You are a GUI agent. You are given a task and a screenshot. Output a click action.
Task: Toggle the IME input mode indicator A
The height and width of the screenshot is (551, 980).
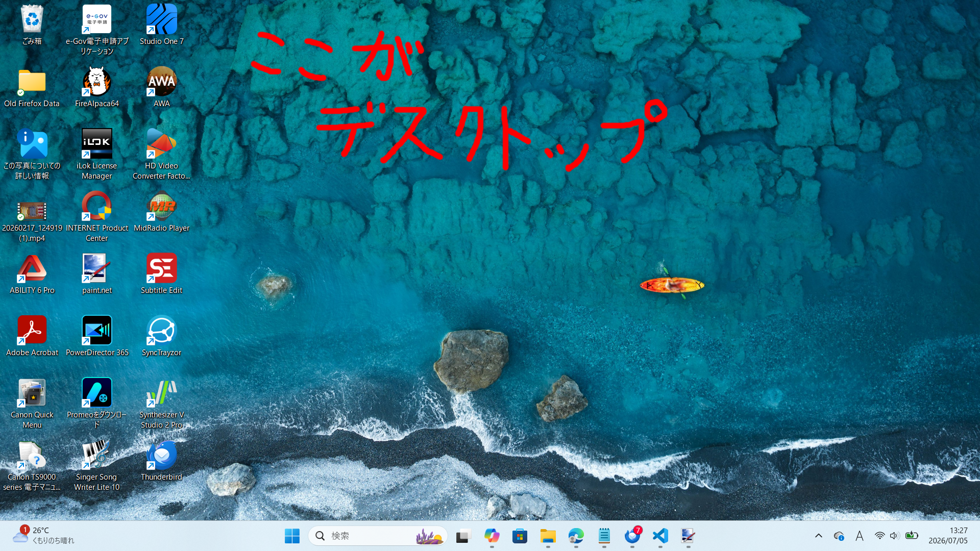[860, 536]
